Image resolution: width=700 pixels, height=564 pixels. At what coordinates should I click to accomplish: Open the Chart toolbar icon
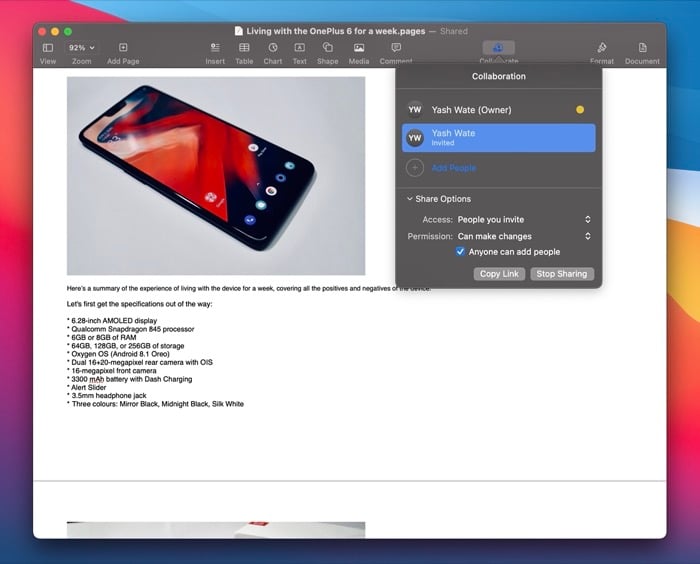(273, 48)
